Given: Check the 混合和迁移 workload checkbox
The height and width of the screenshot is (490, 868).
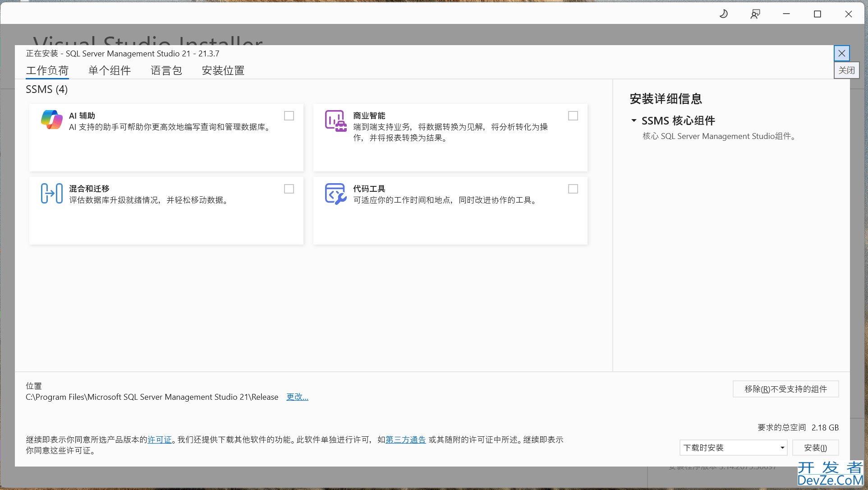Looking at the screenshot, I should 289,189.
